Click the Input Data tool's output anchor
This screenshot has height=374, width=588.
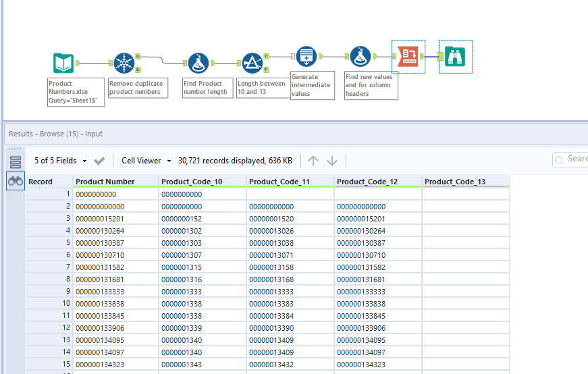[x=78, y=63]
